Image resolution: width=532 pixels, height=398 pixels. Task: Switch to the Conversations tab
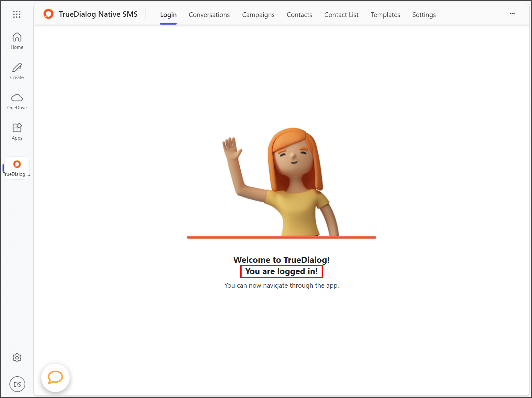[209, 15]
